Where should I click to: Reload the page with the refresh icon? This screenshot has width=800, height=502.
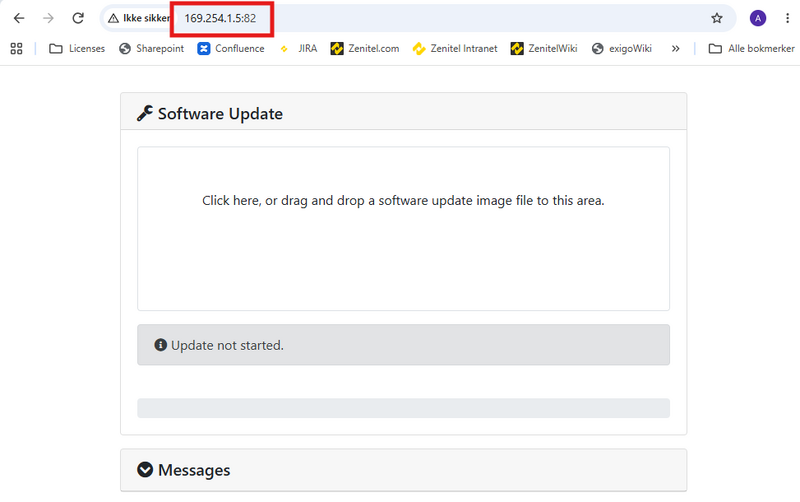tap(78, 18)
